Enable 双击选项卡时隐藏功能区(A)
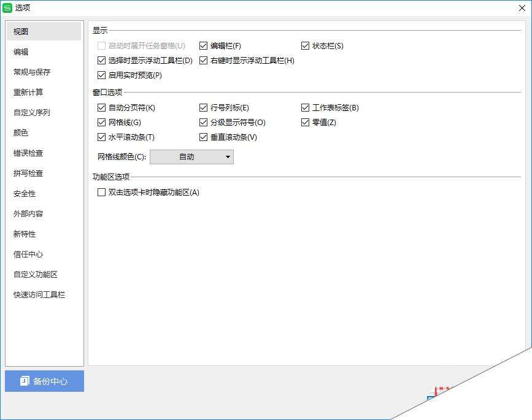Screen dimensions: 532x420 point(101,192)
